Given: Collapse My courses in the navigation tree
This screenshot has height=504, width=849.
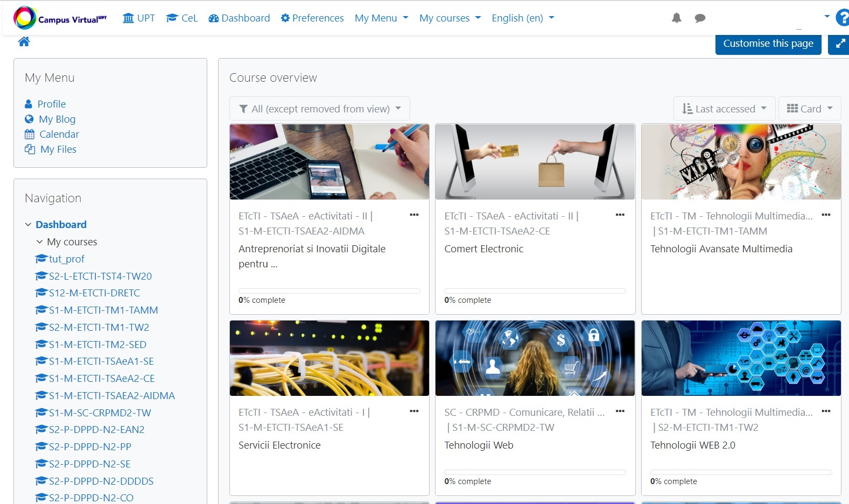Looking at the screenshot, I should pyautogui.click(x=39, y=242).
